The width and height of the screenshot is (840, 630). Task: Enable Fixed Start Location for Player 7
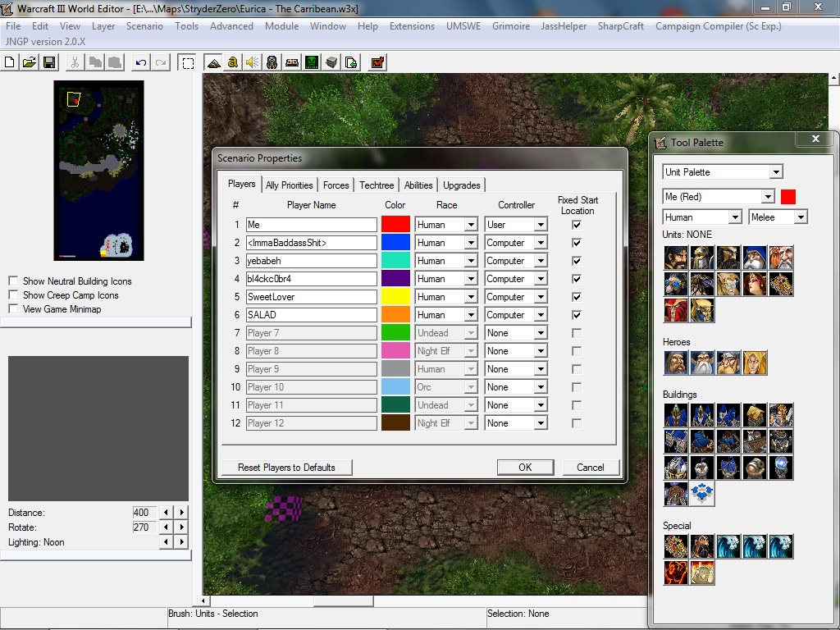(577, 333)
